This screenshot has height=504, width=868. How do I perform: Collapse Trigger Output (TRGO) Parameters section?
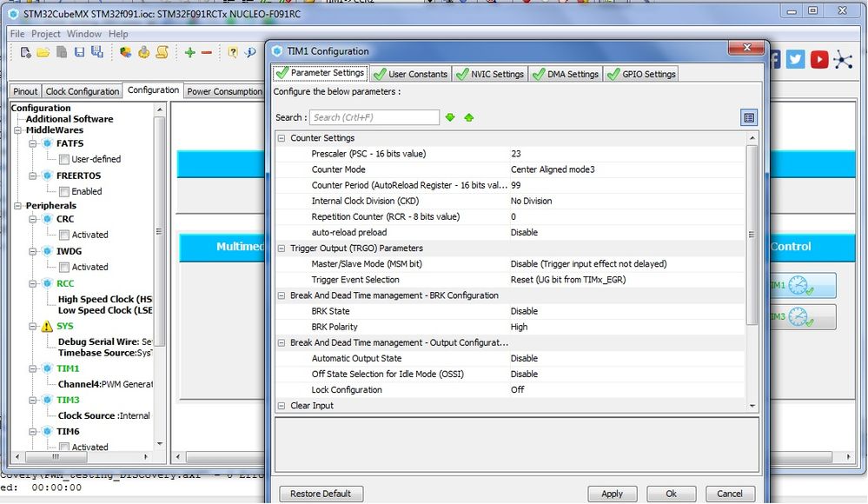tap(282, 249)
